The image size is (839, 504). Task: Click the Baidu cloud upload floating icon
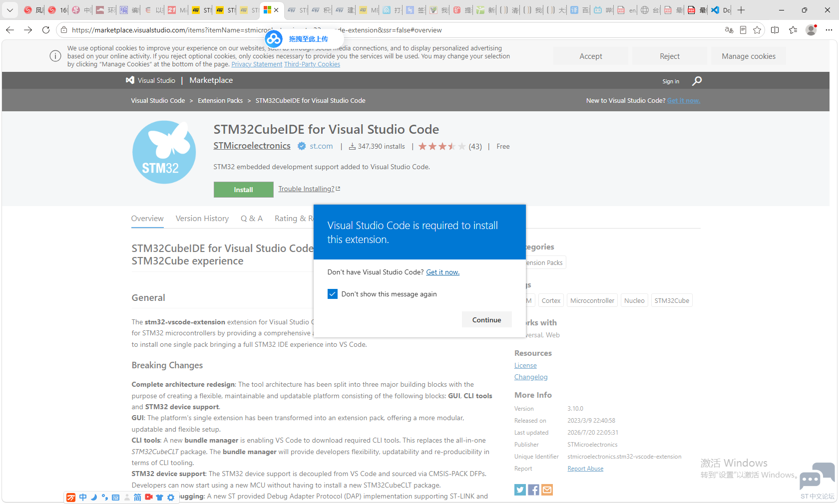pos(274,39)
